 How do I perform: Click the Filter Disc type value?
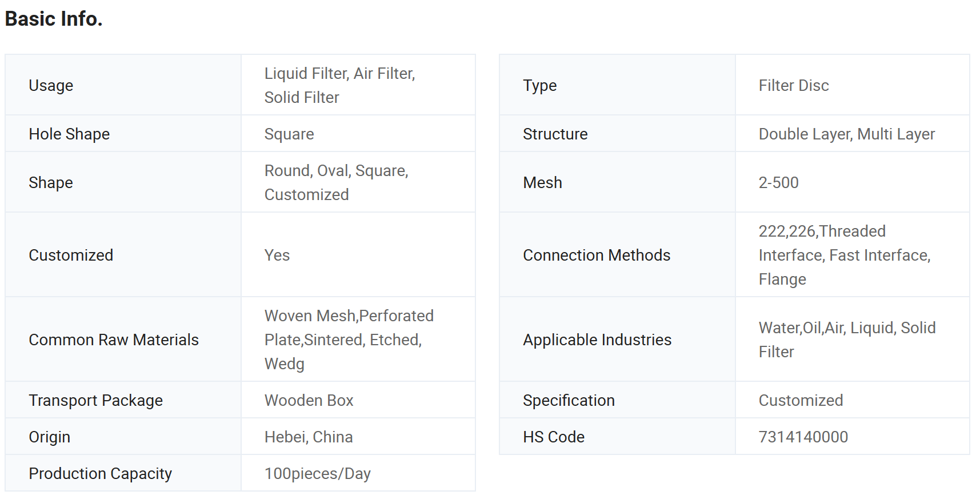794,85
